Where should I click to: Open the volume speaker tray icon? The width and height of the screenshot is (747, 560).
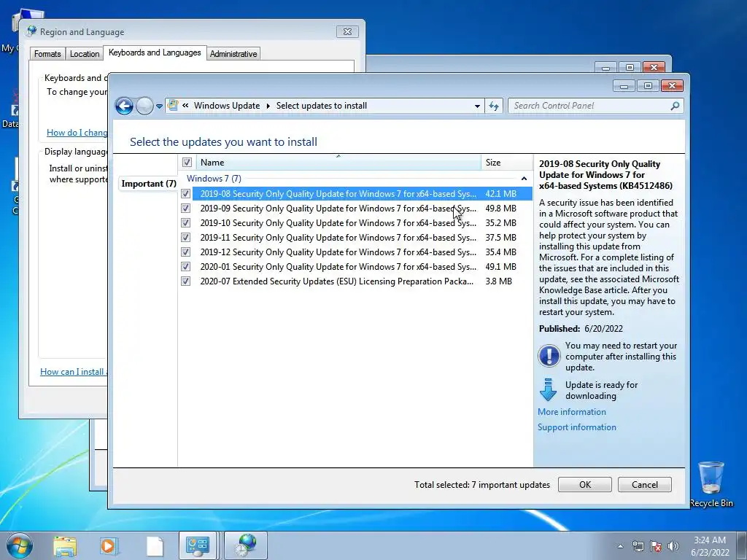(x=673, y=546)
